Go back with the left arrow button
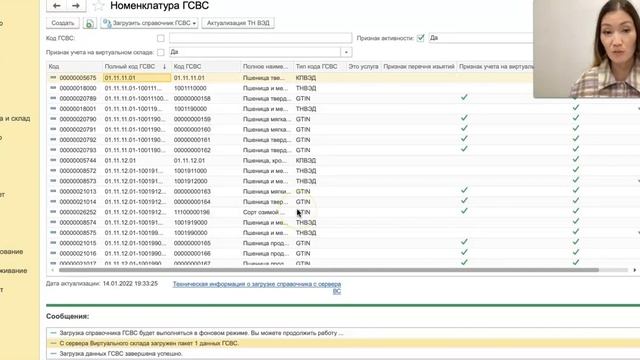640x360 pixels. (57, 6)
